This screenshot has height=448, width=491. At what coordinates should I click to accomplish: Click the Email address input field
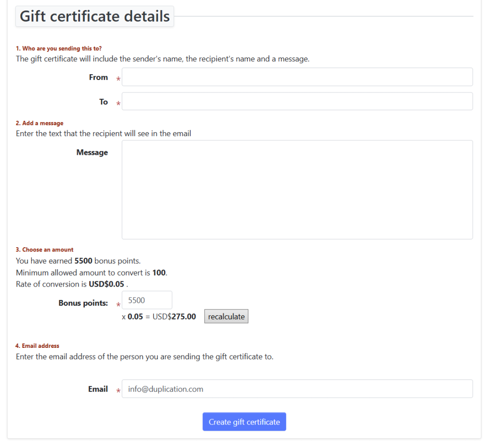[x=297, y=389]
